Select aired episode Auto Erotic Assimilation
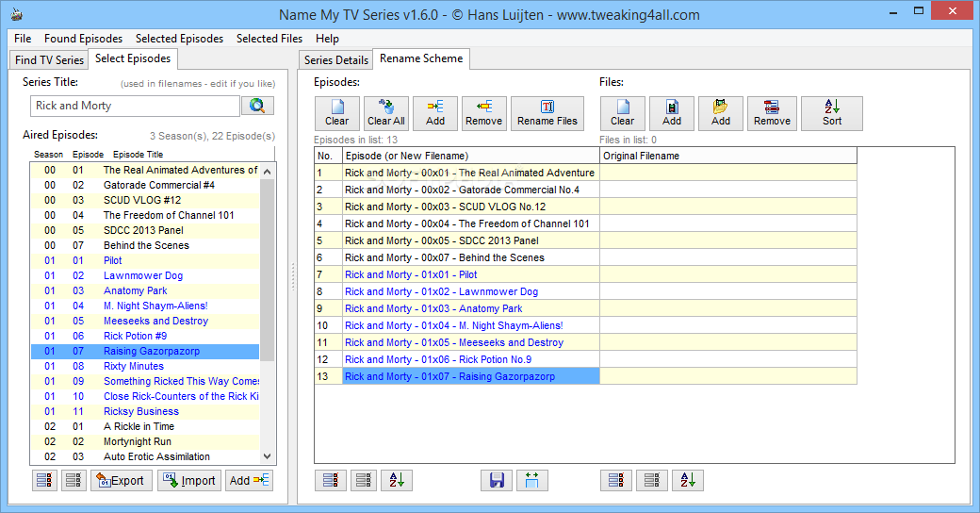The image size is (980, 513). click(145, 456)
